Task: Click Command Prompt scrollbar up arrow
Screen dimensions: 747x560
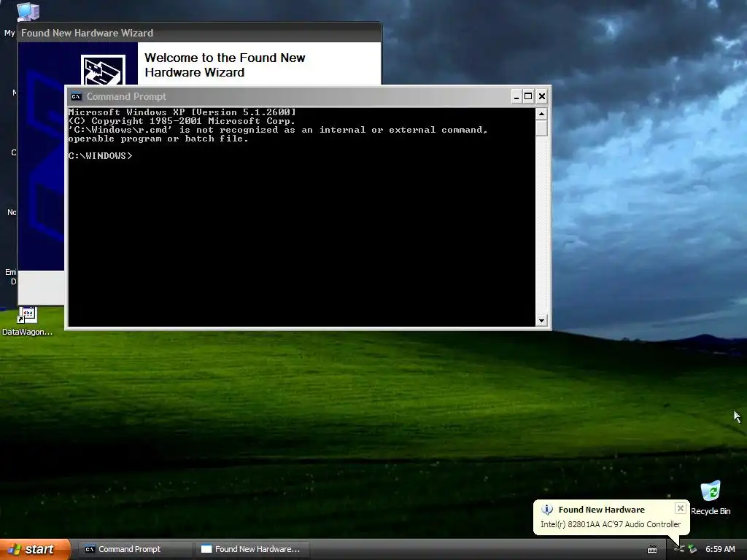Action: (541, 114)
